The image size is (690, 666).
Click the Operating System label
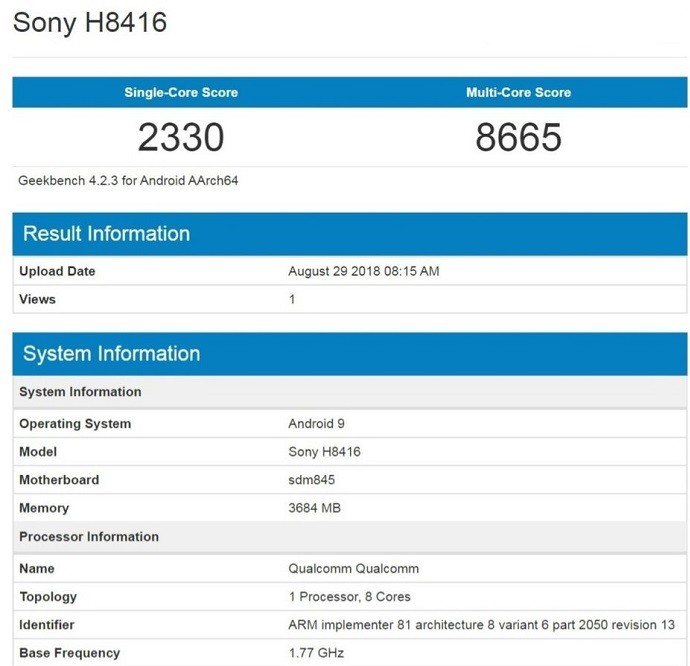pos(75,423)
